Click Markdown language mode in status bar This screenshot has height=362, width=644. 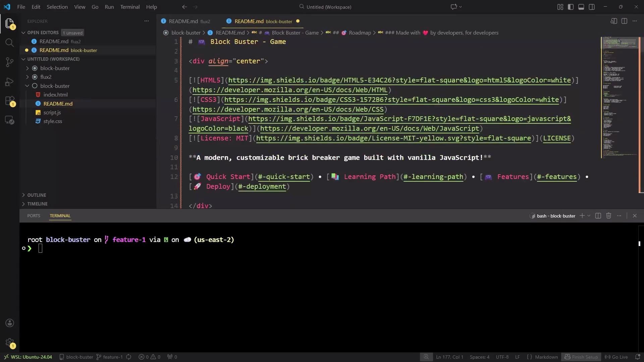click(546, 357)
